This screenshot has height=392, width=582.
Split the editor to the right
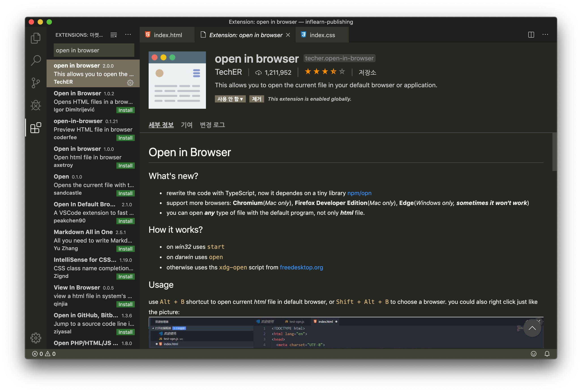531,35
